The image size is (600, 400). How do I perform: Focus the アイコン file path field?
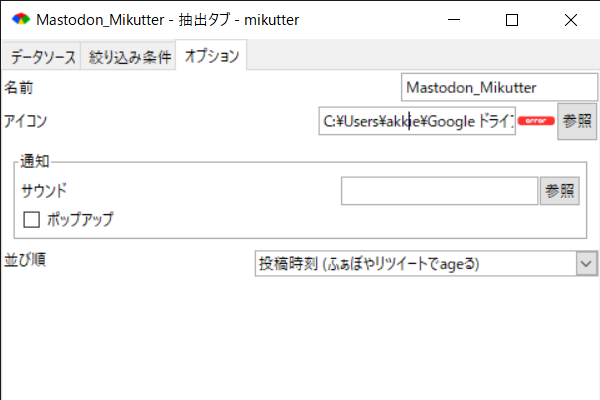(x=417, y=121)
